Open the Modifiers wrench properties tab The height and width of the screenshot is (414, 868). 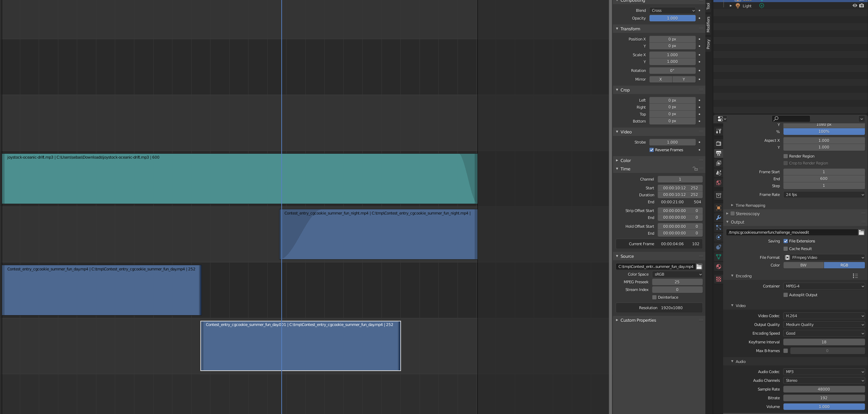tap(718, 218)
